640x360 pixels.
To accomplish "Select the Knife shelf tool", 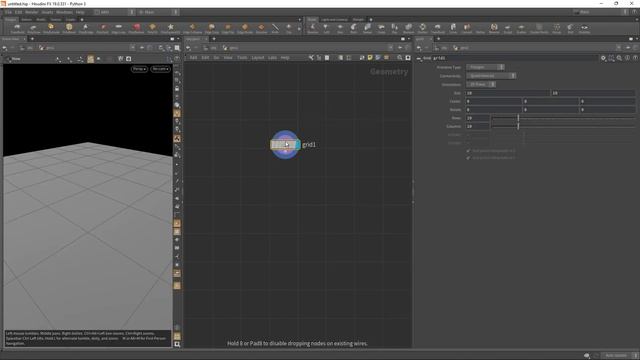I will coord(275,28).
